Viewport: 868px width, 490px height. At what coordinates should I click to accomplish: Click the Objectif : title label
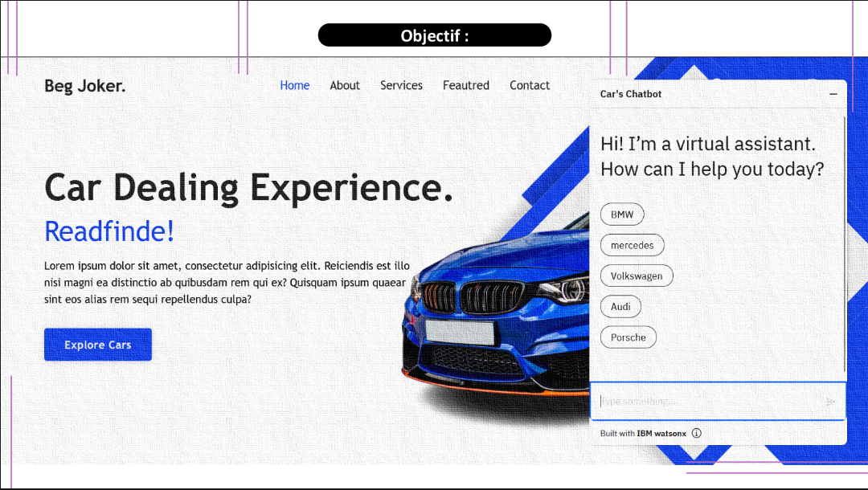coord(435,35)
